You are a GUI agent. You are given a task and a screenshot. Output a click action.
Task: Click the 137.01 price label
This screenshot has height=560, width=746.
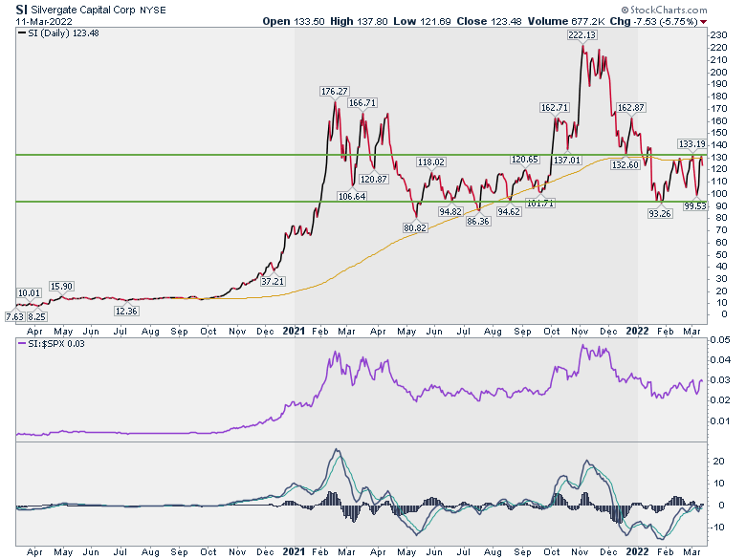tap(566, 161)
